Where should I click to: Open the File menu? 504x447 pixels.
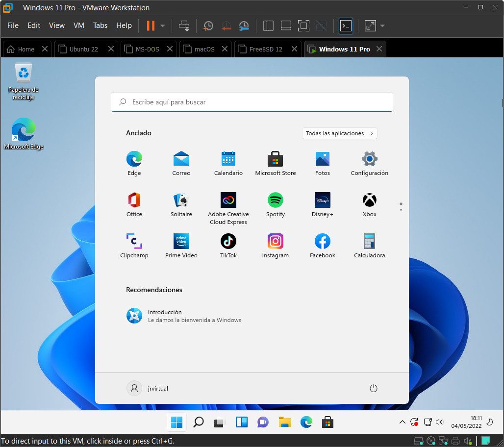tap(13, 25)
